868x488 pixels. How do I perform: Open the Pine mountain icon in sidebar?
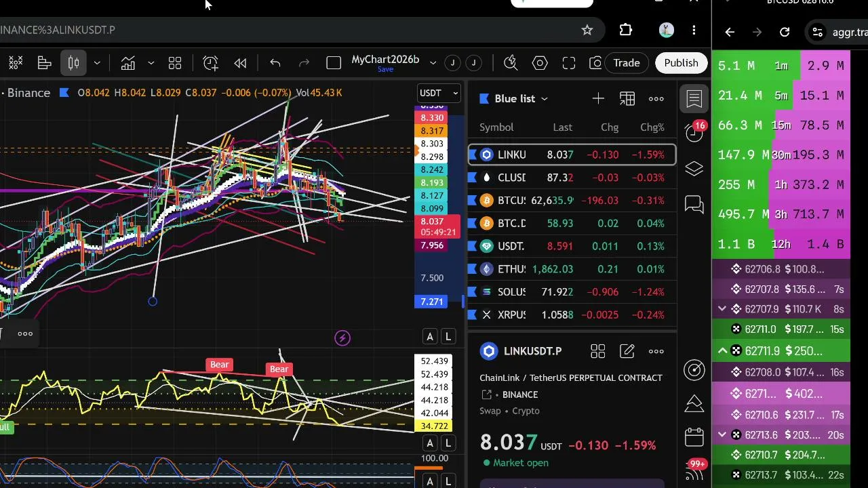[x=694, y=403]
